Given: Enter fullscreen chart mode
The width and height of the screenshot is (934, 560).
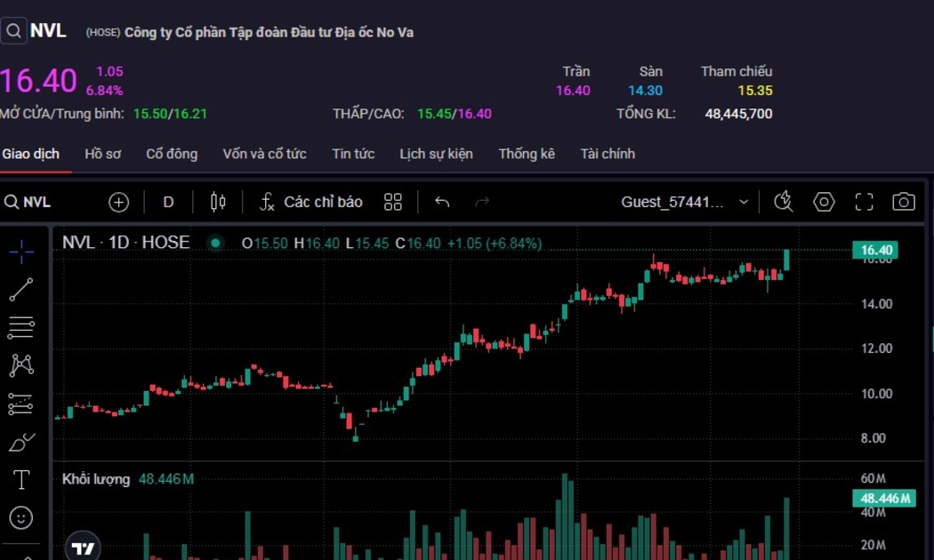Looking at the screenshot, I should click(864, 202).
